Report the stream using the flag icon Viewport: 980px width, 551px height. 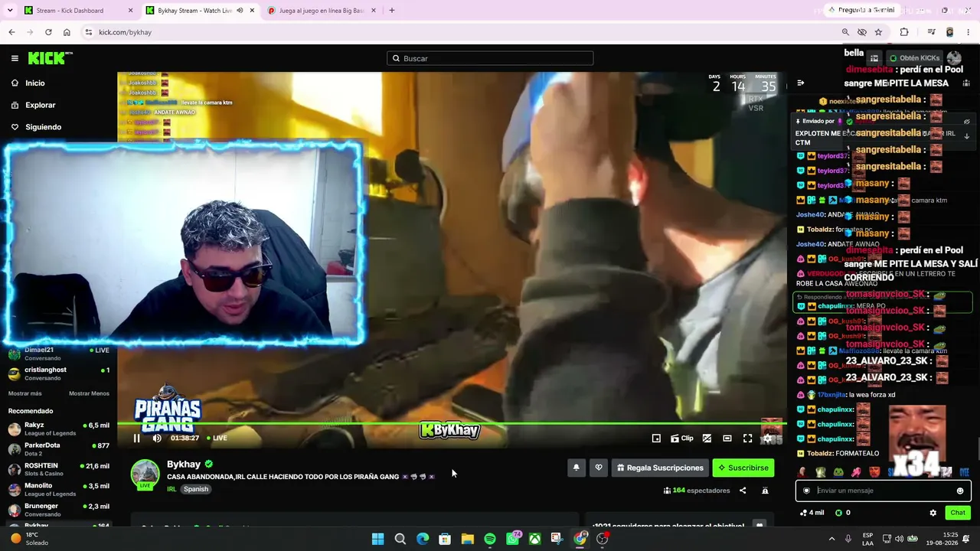[x=765, y=491]
